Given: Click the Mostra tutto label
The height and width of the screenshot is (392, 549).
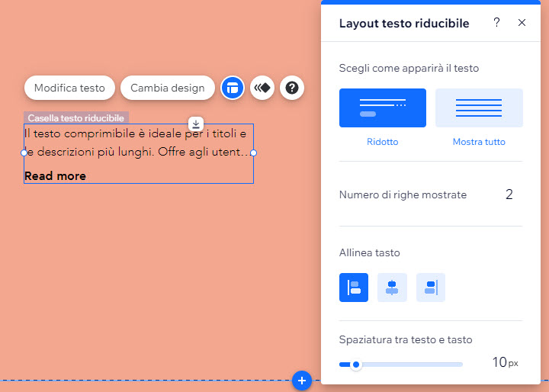Looking at the screenshot, I should [479, 142].
